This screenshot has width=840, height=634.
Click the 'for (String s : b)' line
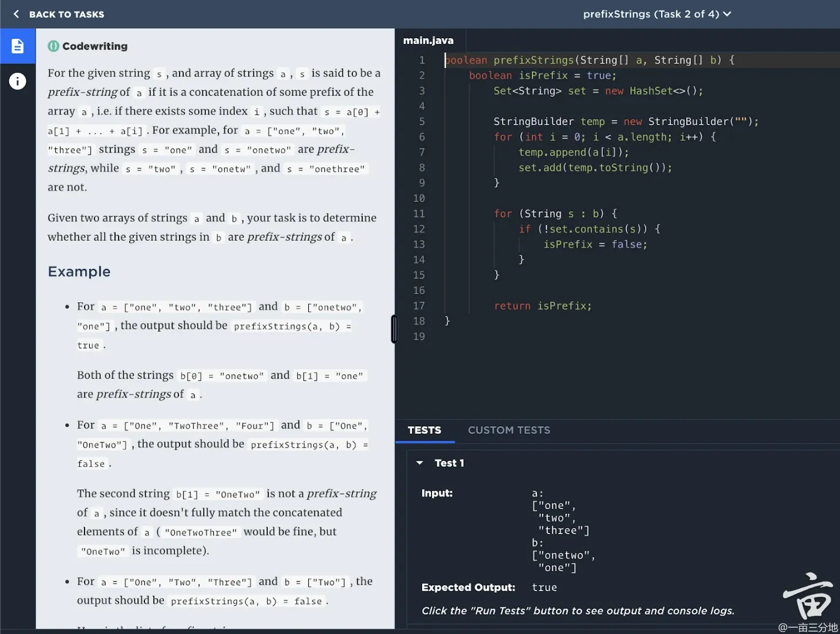(x=555, y=214)
